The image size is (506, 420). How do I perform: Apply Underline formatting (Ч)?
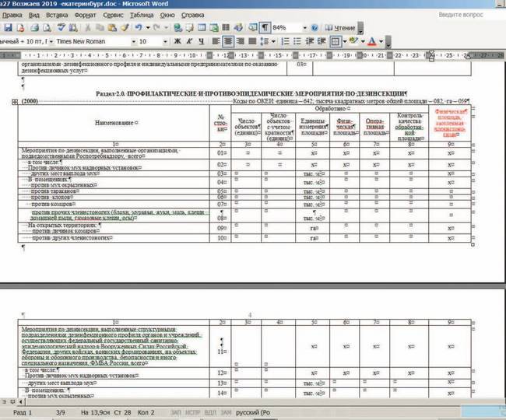(202, 40)
